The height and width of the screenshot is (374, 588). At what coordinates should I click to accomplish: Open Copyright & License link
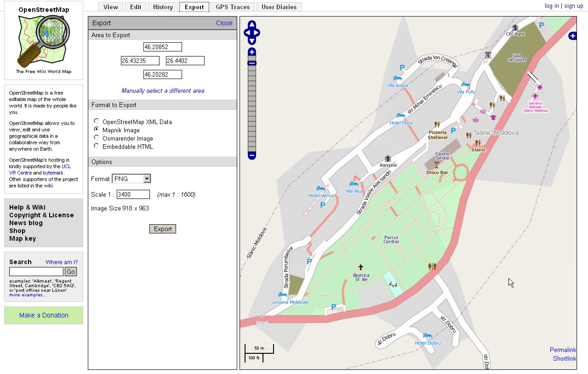click(41, 215)
